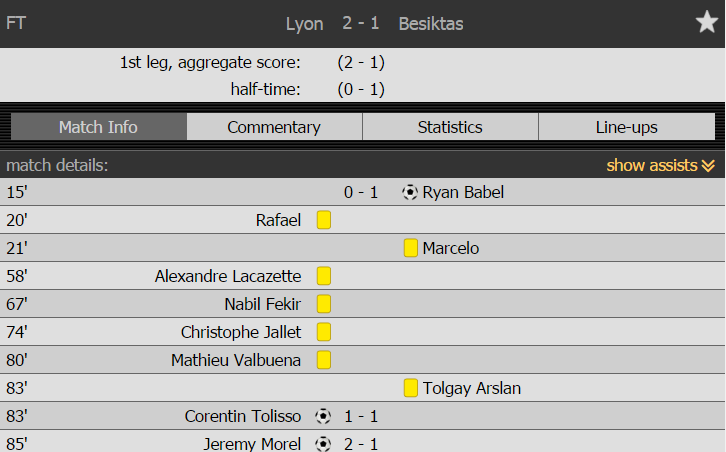The width and height of the screenshot is (726, 452).
Task: Click the Lyon team name
Action: pyautogui.click(x=304, y=24)
